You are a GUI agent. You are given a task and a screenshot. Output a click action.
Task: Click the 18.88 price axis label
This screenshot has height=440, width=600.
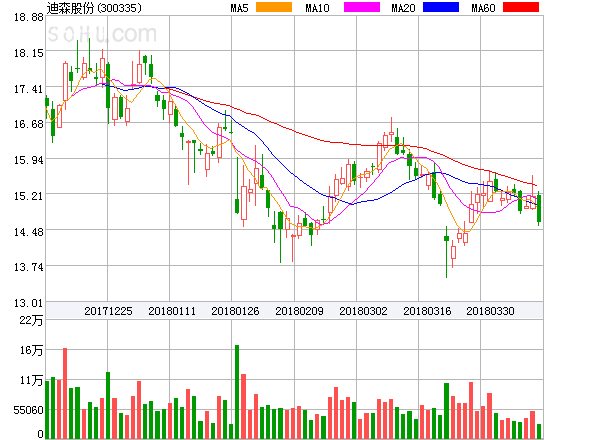point(29,17)
